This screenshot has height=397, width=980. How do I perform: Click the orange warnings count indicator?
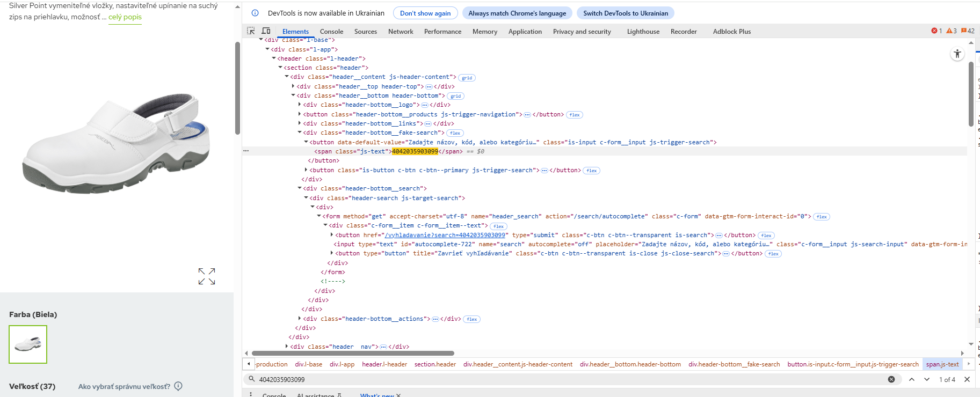click(952, 31)
